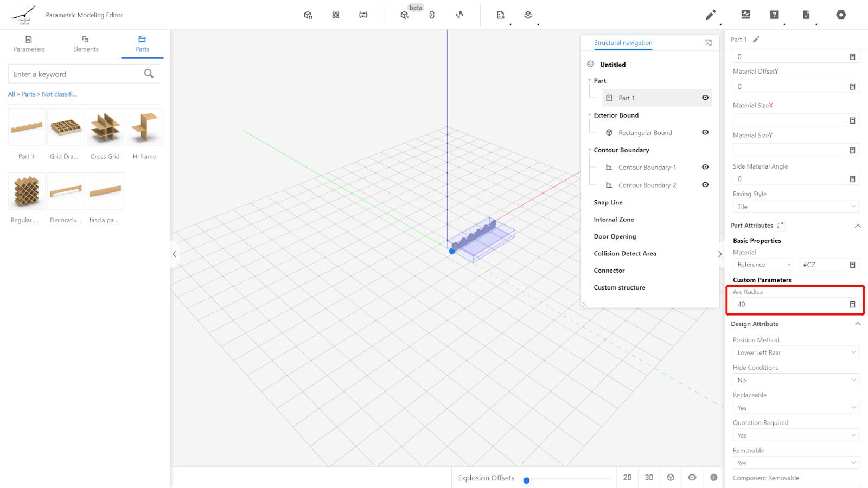Switch to 2D view mode
The image size is (868, 488).
click(627, 478)
